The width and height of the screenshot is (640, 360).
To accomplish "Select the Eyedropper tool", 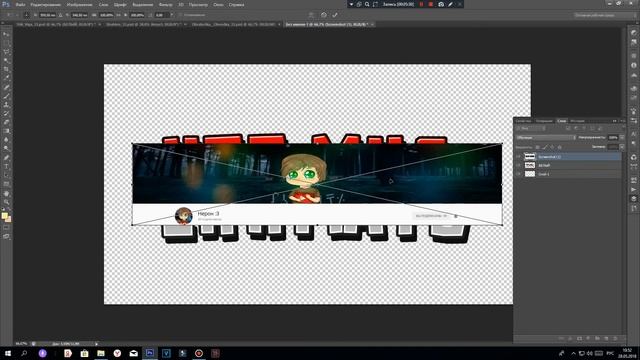I will pos(6,78).
